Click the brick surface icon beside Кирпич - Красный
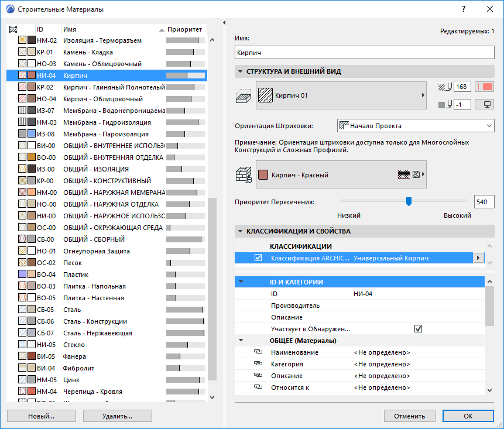This screenshot has width=504, height=429. coord(244,175)
